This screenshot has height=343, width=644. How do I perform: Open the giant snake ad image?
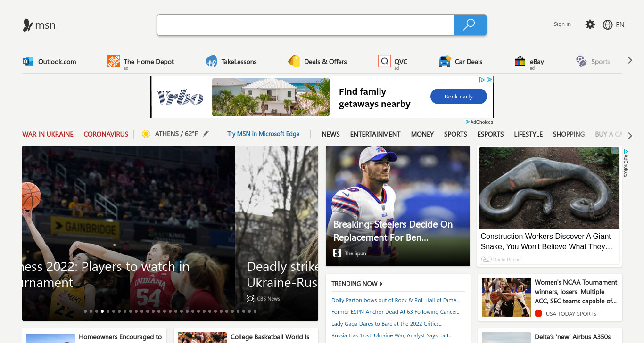pyautogui.click(x=549, y=188)
